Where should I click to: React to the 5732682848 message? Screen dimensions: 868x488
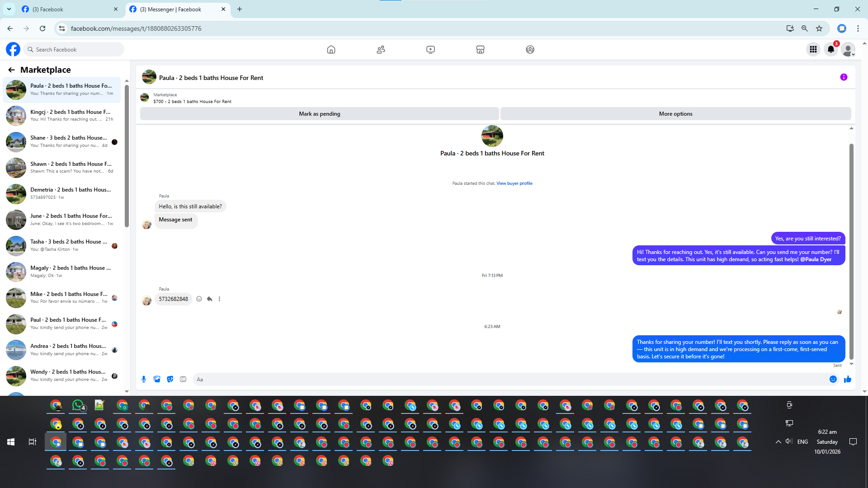click(199, 299)
